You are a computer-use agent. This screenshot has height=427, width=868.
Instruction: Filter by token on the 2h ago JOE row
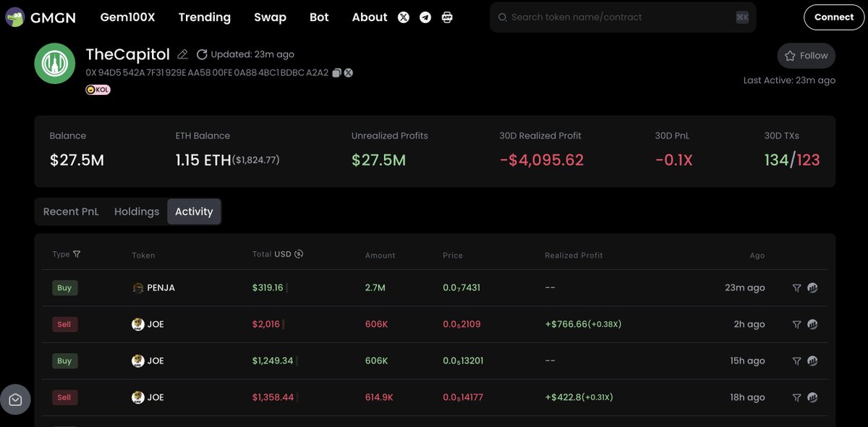tap(796, 324)
